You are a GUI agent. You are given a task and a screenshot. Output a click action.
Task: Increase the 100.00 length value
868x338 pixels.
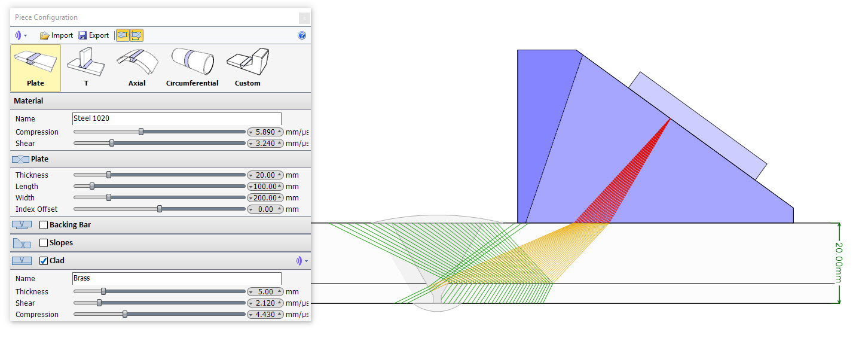point(279,186)
